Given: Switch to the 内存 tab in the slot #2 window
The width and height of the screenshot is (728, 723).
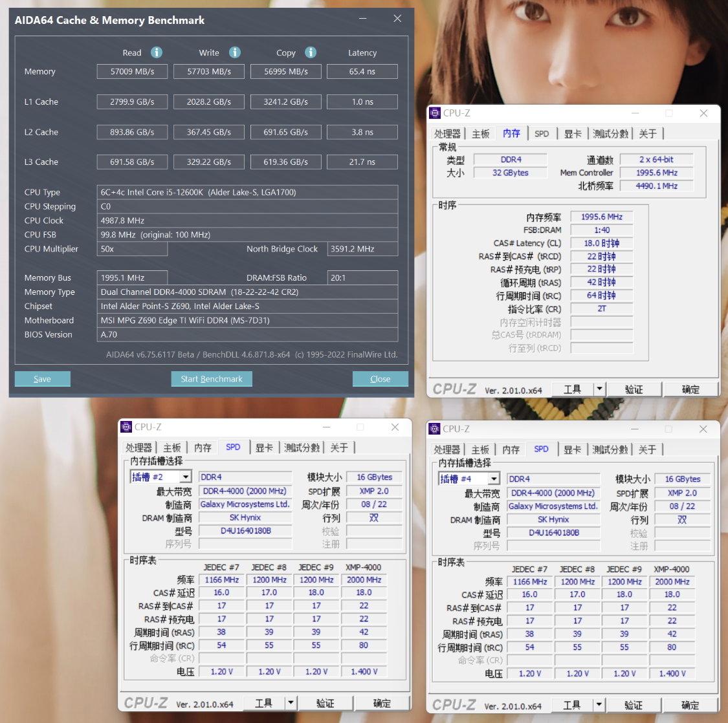Looking at the screenshot, I should (202, 447).
